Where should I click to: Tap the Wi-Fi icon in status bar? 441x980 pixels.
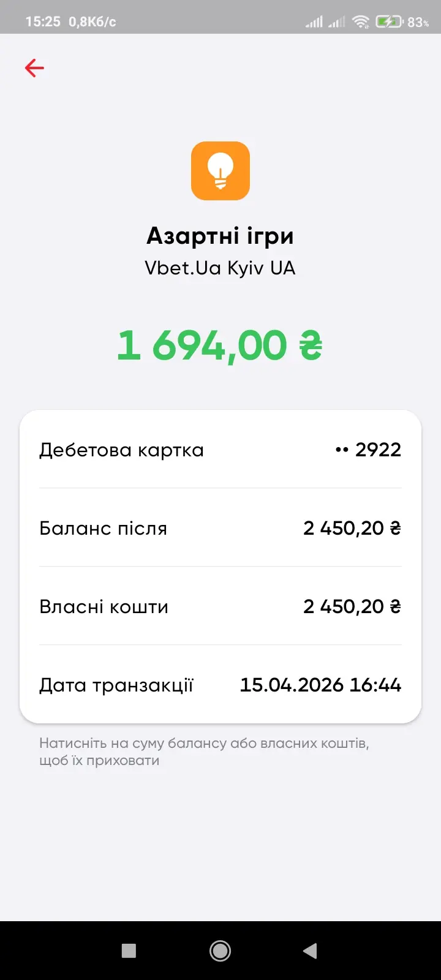point(361,22)
